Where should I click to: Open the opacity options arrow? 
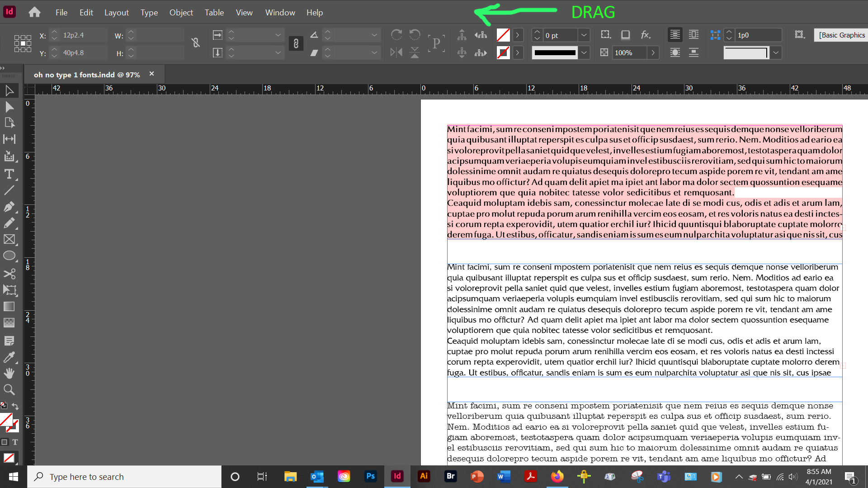point(653,52)
